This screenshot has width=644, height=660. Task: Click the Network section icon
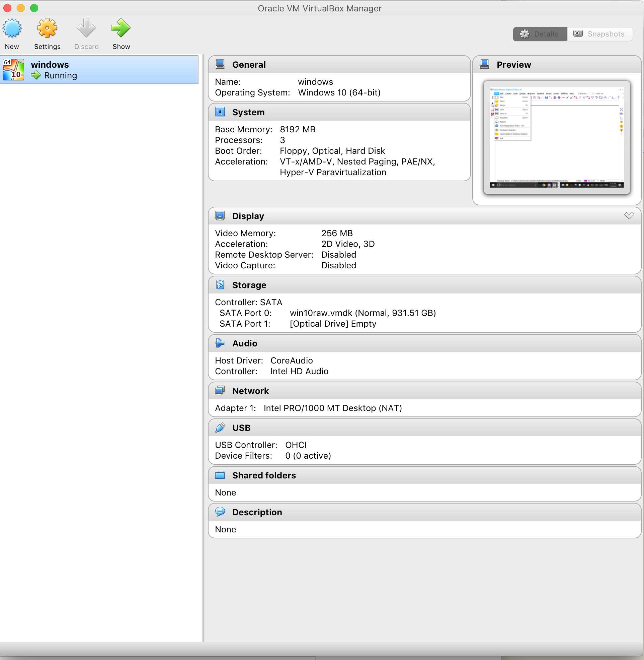pos(220,391)
